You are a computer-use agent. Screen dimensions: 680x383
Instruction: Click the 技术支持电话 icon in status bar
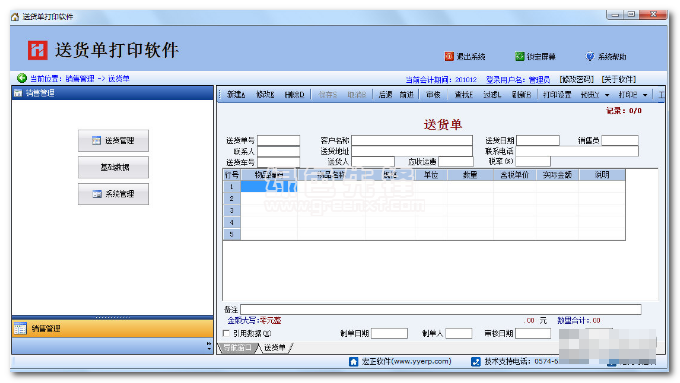pyautogui.click(x=476, y=361)
